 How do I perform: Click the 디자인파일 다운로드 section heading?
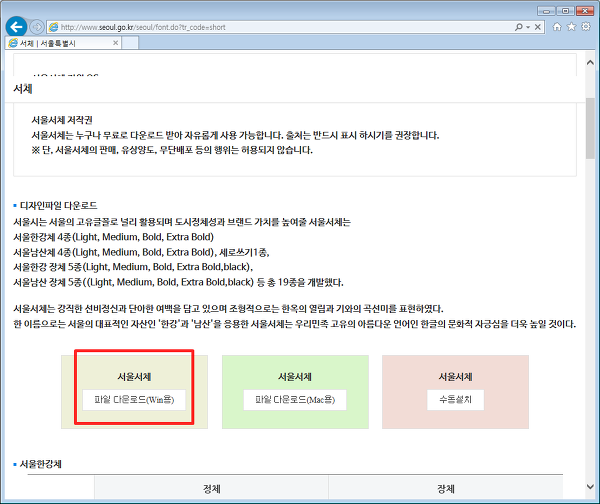(59, 206)
